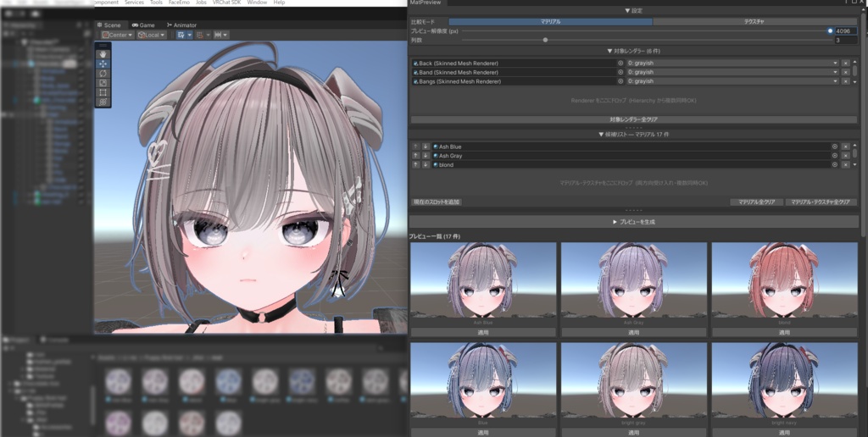This screenshot has height=437, width=868.
Task: Click 現在のスロットを追加 button
Action: pos(437,202)
